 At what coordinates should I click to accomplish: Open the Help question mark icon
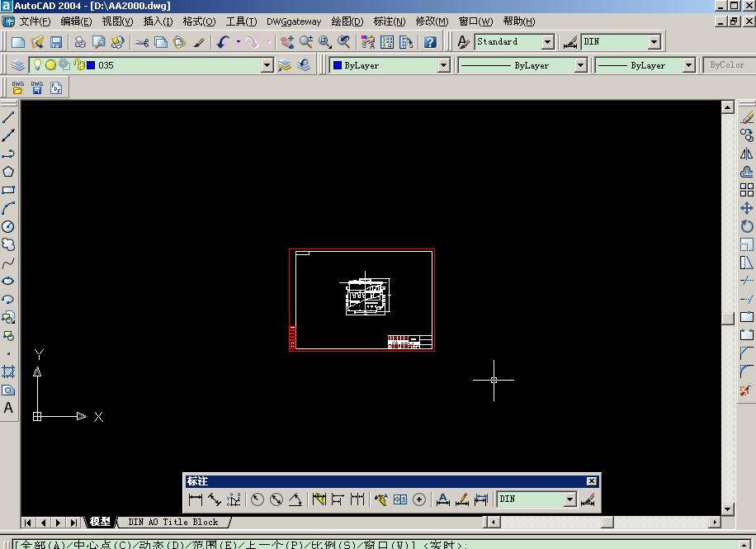pos(430,42)
